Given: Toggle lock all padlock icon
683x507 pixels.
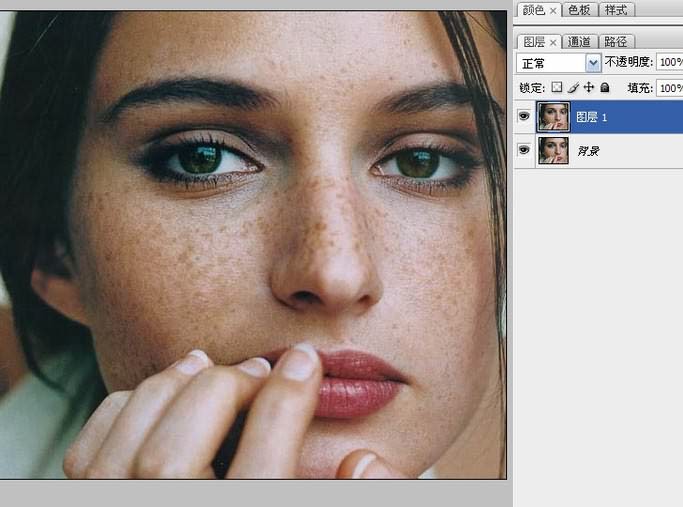Looking at the screenshot, I should click(x=605, y=88).
